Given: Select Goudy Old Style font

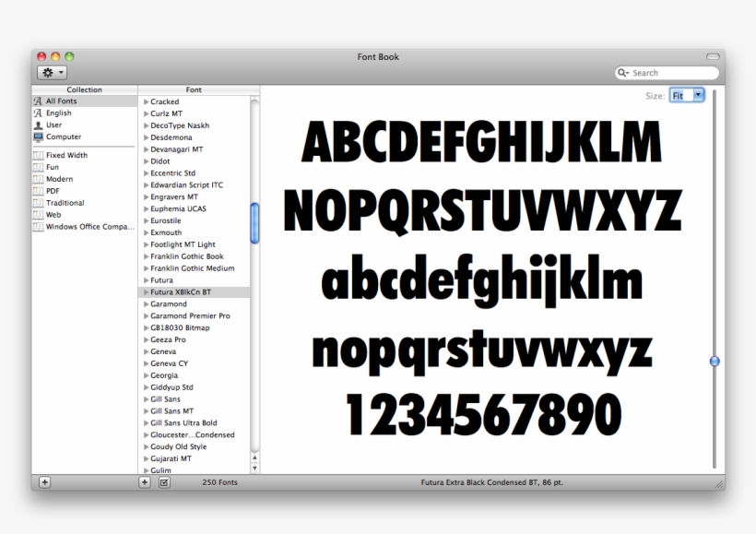Looking at the screenshot, I should (178, 446).
